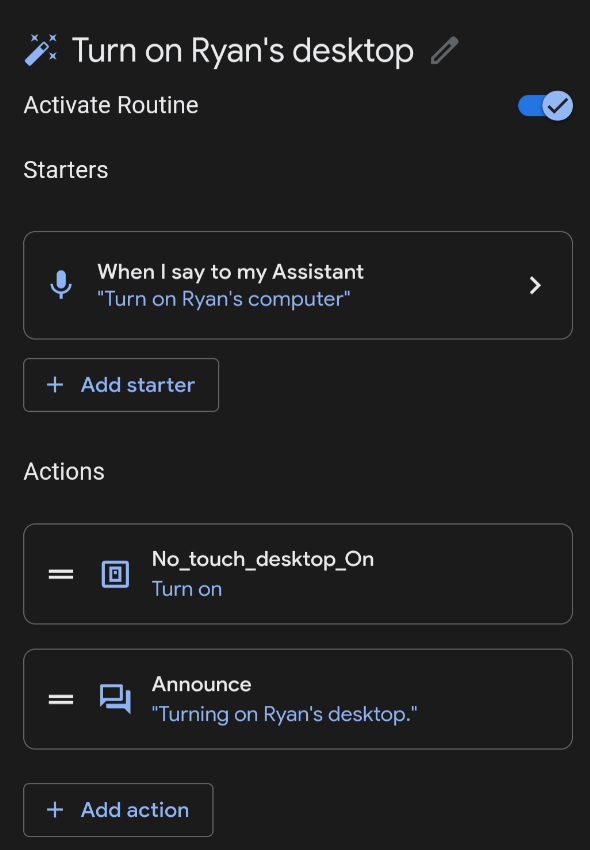
Task: Click the speech bubble icon on Announce action
Action: coord(113,699)
